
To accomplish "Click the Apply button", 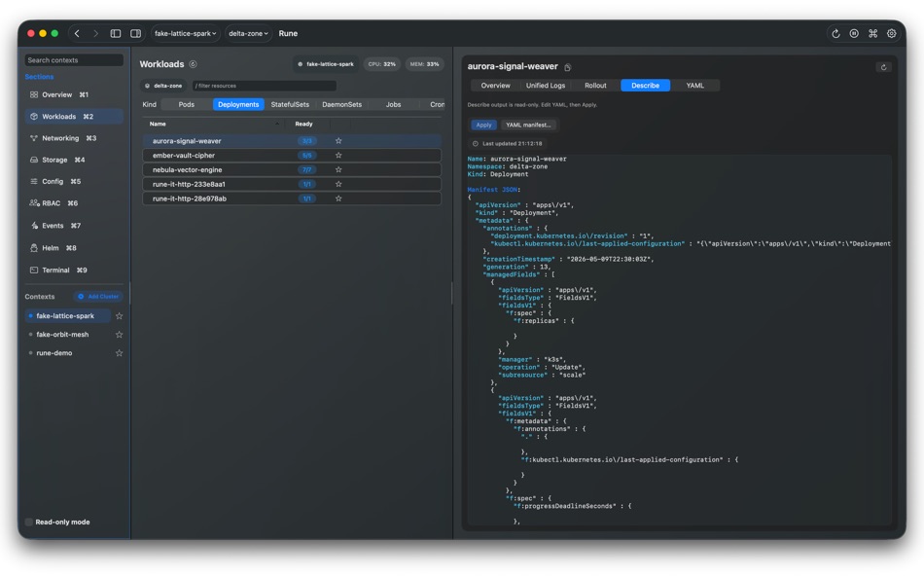I will pyautogui.click(x=483, y=125).
